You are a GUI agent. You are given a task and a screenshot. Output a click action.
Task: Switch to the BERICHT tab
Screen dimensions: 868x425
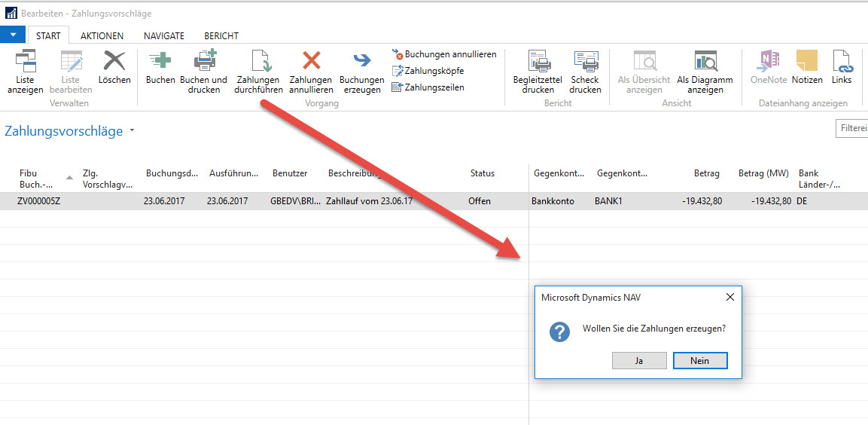tap(221, 35)
